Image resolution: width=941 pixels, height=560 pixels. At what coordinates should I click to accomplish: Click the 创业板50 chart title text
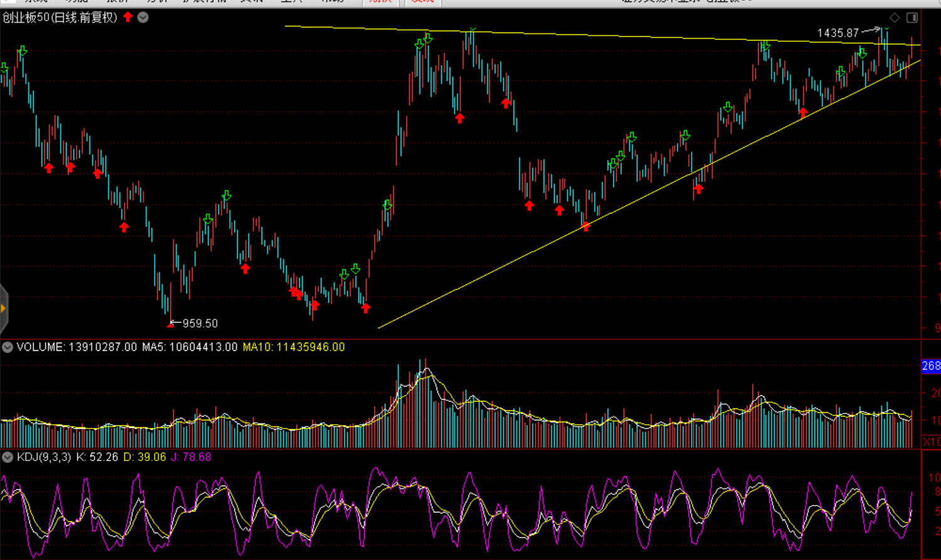(60, 18)
